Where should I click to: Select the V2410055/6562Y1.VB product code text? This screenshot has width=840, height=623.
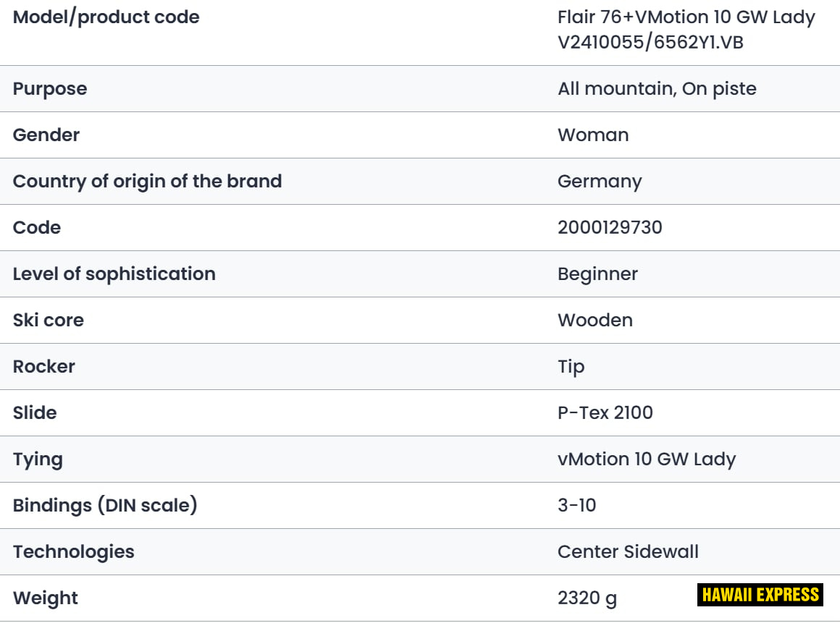point(650,43)
